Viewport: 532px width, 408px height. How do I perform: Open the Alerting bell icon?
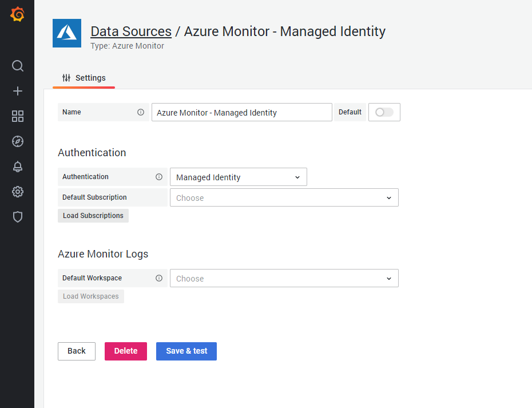(x=17, y=167)
